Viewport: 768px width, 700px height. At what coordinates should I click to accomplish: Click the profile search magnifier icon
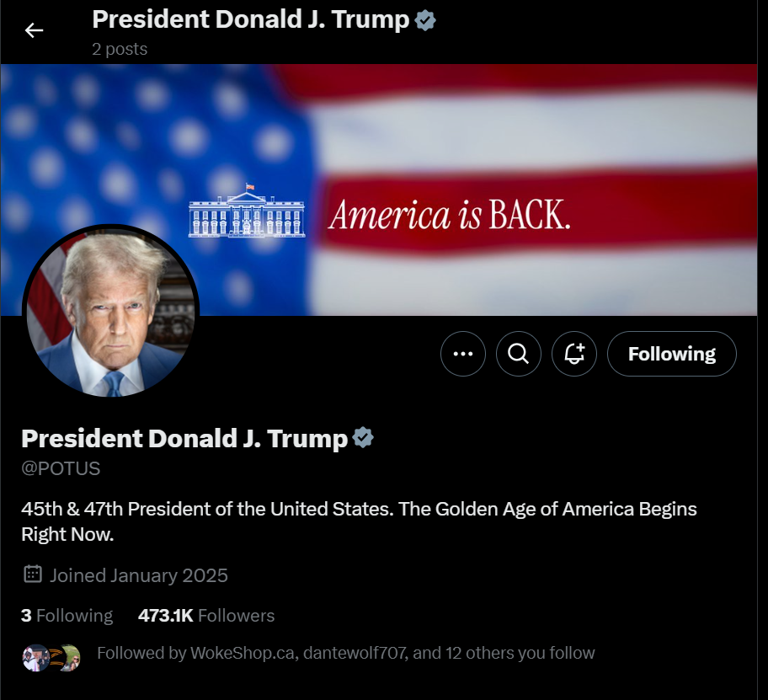[x=518, y=354]
